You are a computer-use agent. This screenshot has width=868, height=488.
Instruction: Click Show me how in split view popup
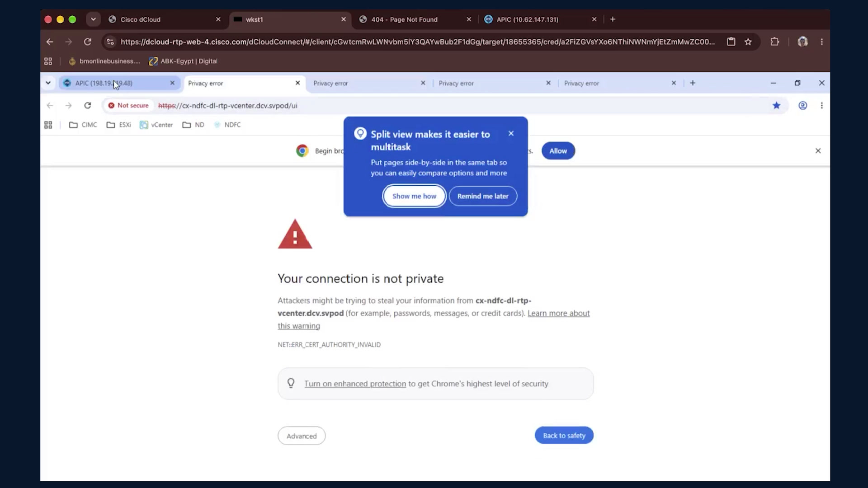click(x=414, y=196)
